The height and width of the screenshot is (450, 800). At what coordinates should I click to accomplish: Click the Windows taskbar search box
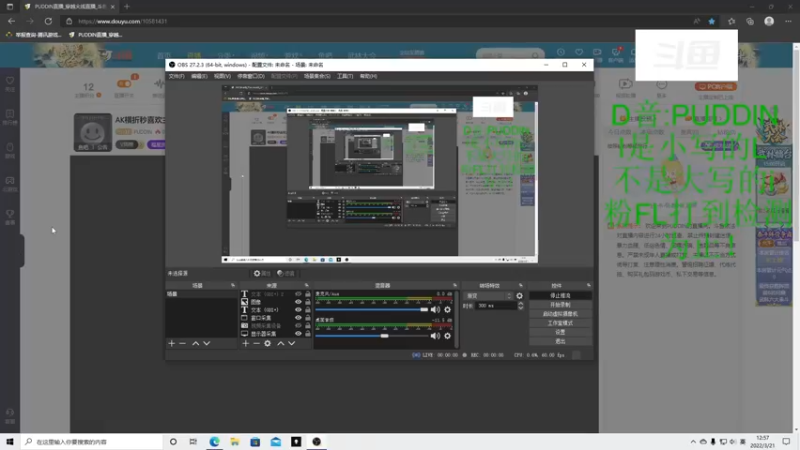tap(92, 442)
